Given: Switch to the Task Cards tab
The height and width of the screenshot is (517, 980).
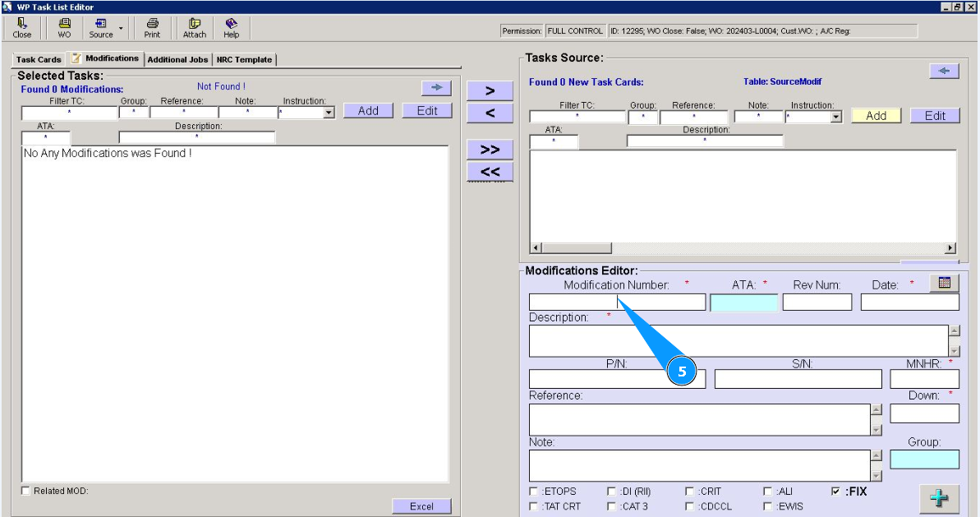Looking at the screenshot, I should (x=39, y=59).
